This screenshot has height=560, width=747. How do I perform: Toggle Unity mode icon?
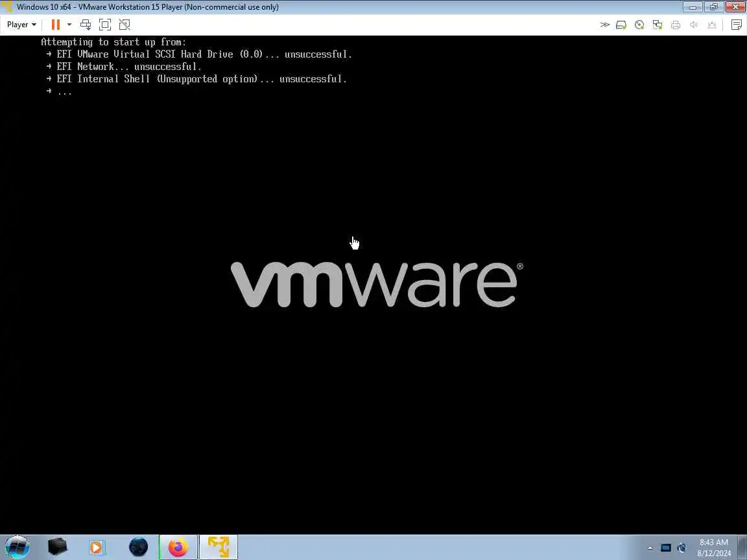(124, 25)
